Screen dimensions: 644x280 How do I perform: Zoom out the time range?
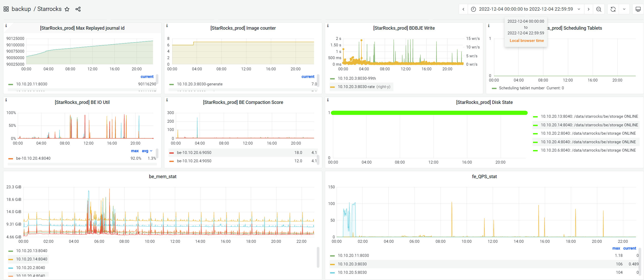click(x=599, y=9)
